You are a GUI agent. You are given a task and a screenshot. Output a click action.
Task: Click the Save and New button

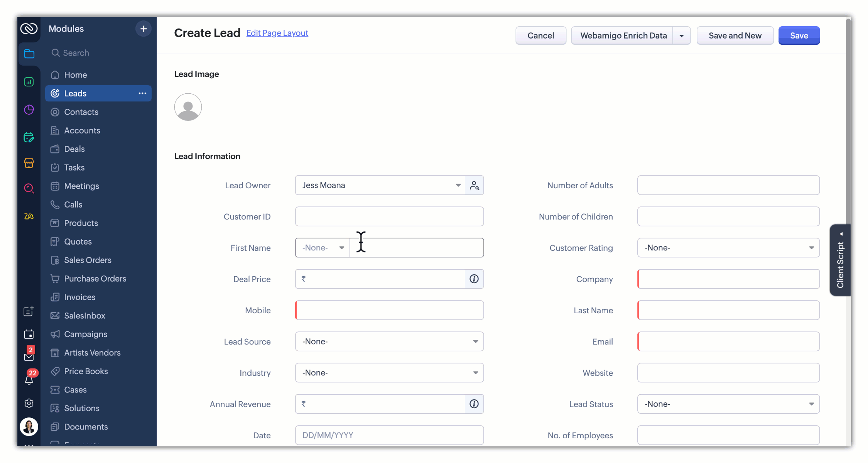coord(735,36)
